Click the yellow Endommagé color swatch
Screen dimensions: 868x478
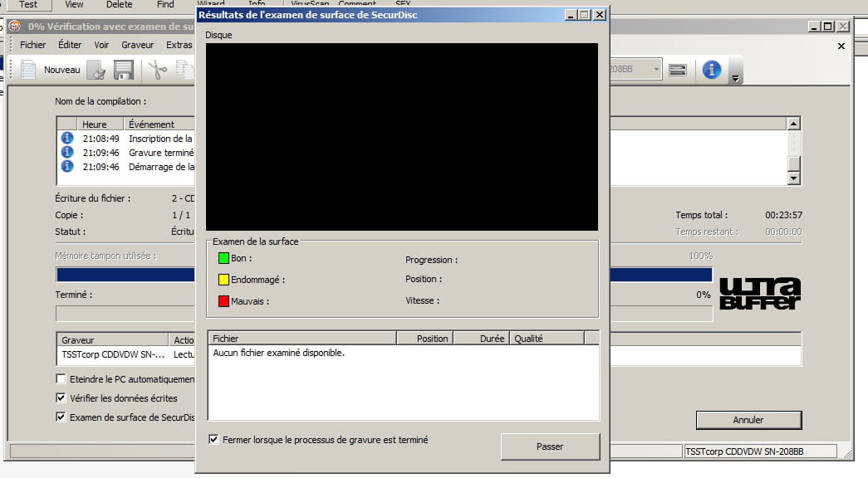pos(223,280)
